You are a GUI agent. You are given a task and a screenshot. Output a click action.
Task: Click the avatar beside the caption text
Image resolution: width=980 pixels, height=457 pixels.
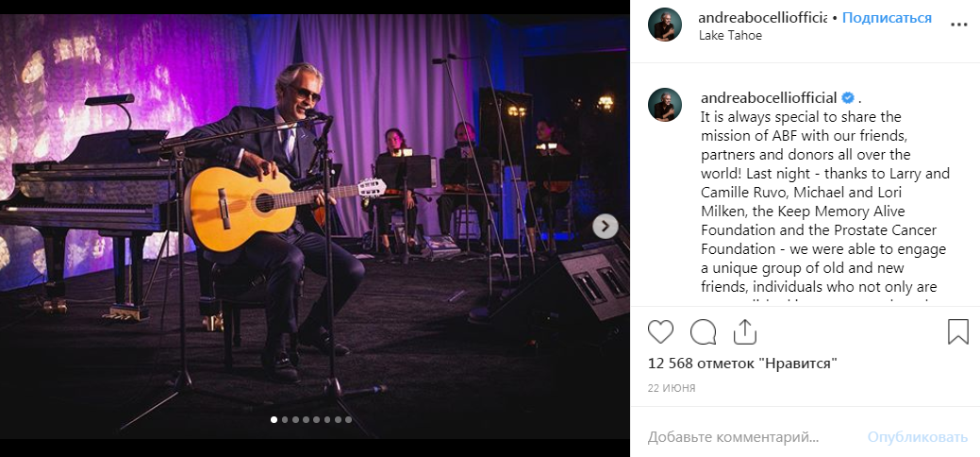665,105
